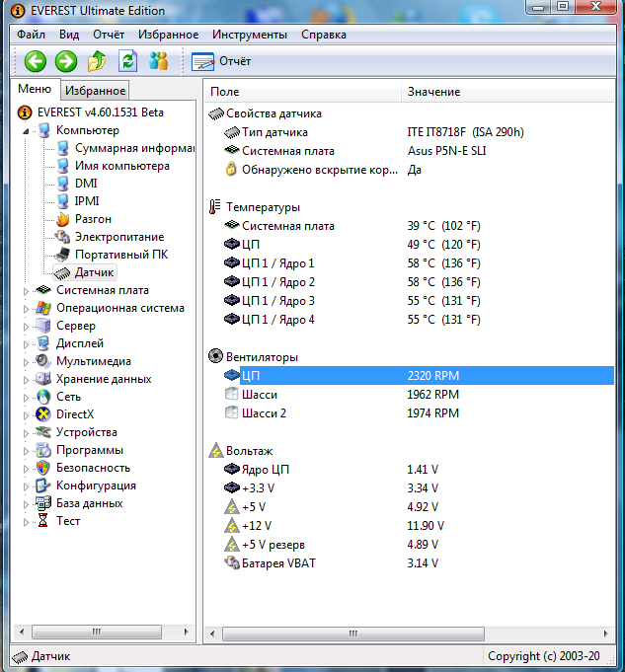Click the Отчёт report toolbar button

click(221, 62)
